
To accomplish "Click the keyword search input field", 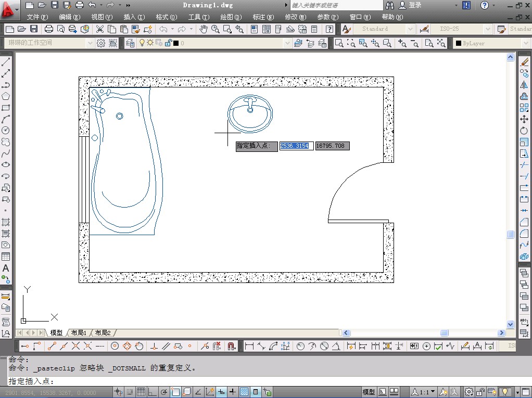I will pyautogui.click(x=336, y=5).
